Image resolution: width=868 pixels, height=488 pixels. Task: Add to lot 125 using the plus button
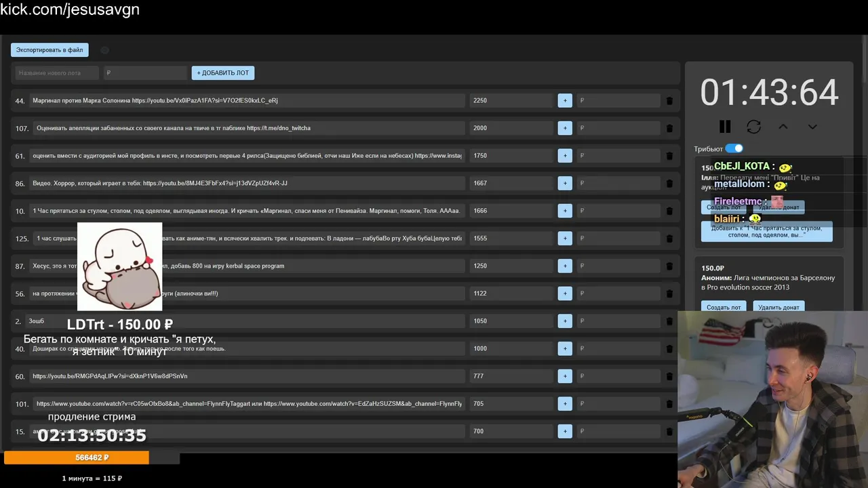point(565,239)
